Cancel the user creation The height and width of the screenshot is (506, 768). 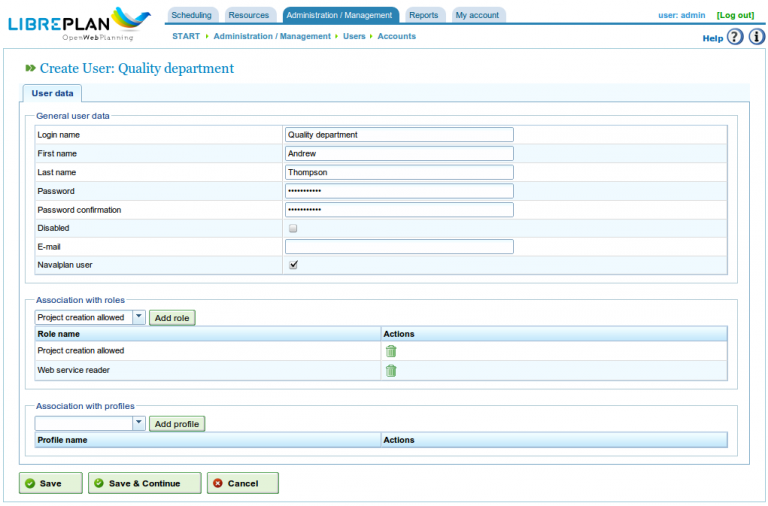tap(242, 483)
